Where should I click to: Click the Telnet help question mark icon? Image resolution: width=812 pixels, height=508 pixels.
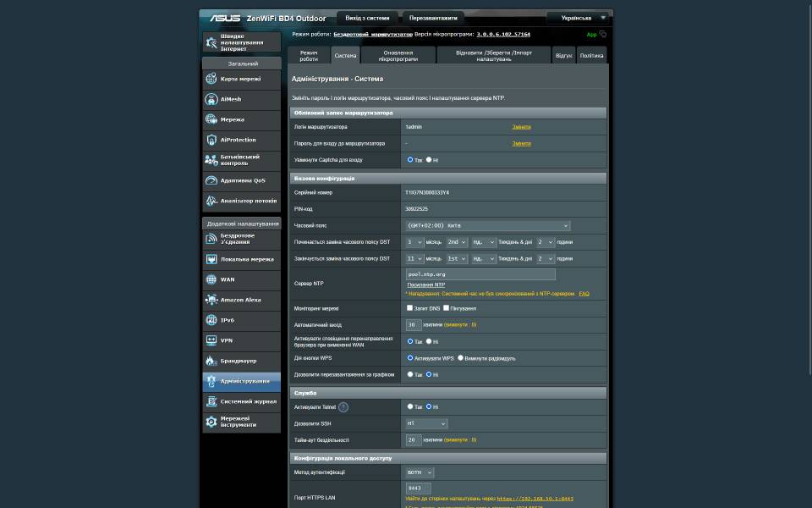point(343,407)
